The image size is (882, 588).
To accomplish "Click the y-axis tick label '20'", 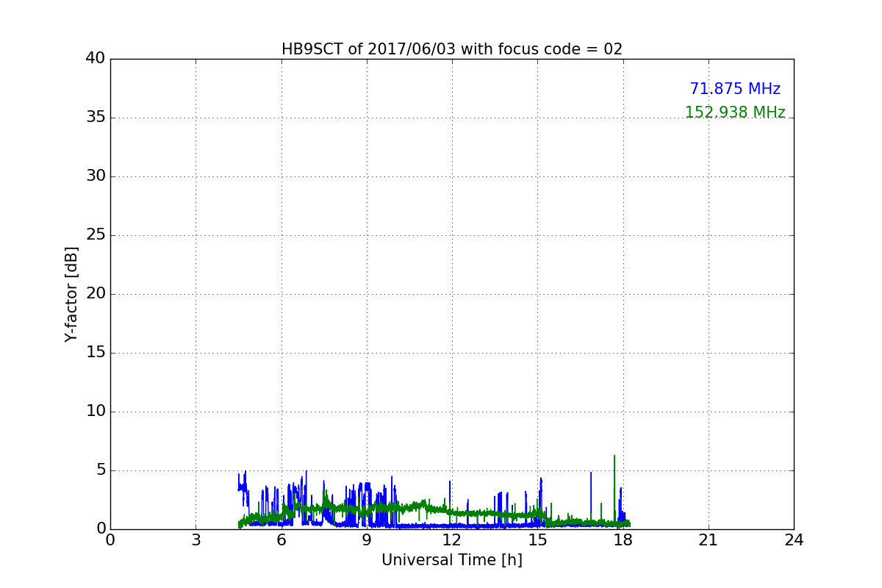I will 96,294.
